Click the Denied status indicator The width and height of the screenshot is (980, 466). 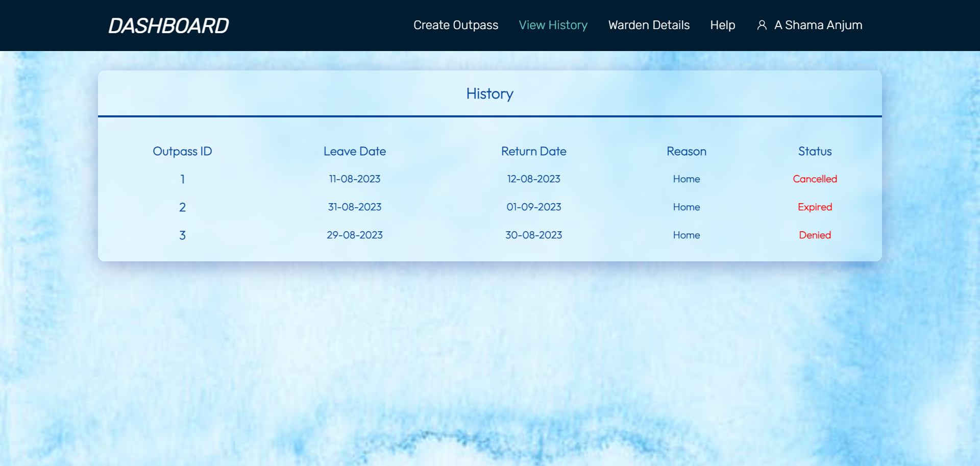(815, 235)
